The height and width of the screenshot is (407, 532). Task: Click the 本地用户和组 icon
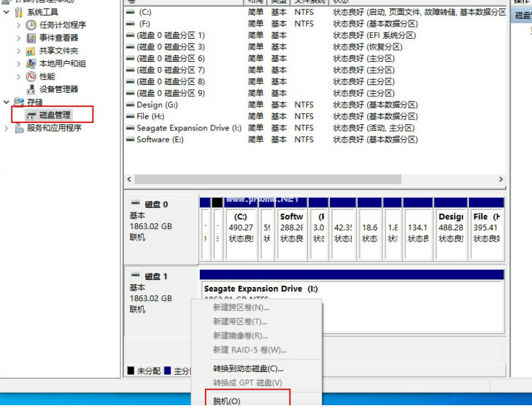31,64
